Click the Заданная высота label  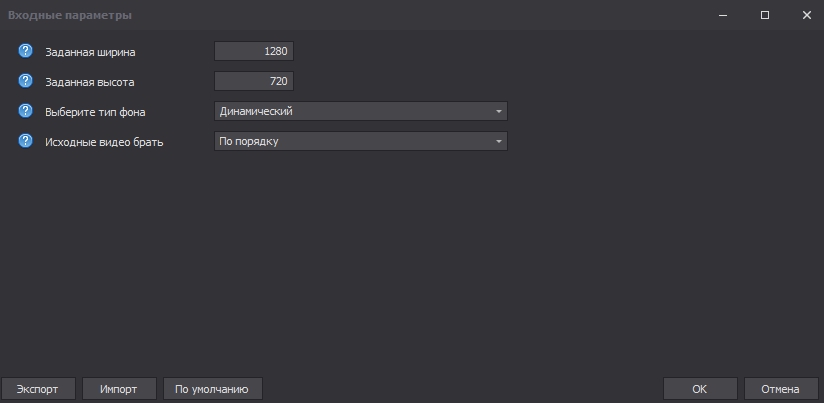(89, 82)
